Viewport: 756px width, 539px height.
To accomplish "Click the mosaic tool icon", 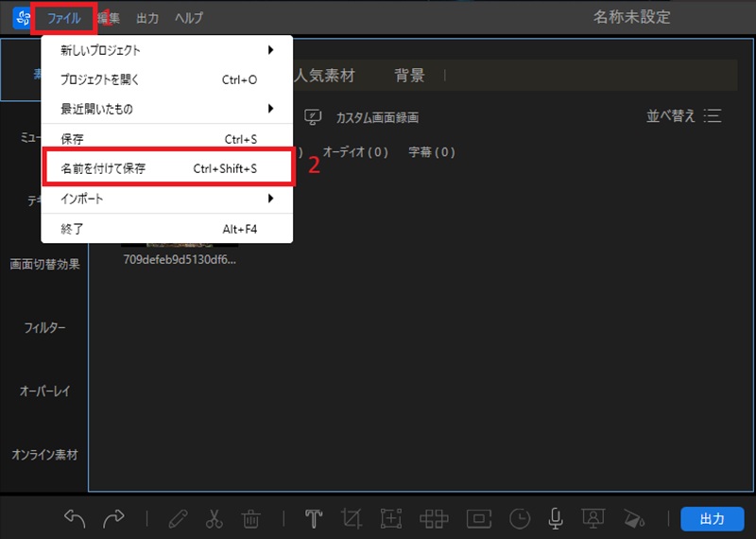I will (434, 519).
